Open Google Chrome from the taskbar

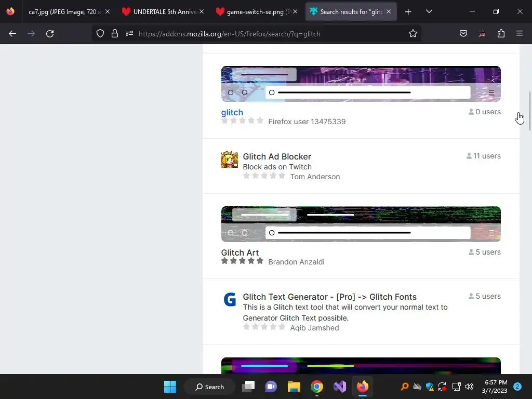tap(316, 387)
